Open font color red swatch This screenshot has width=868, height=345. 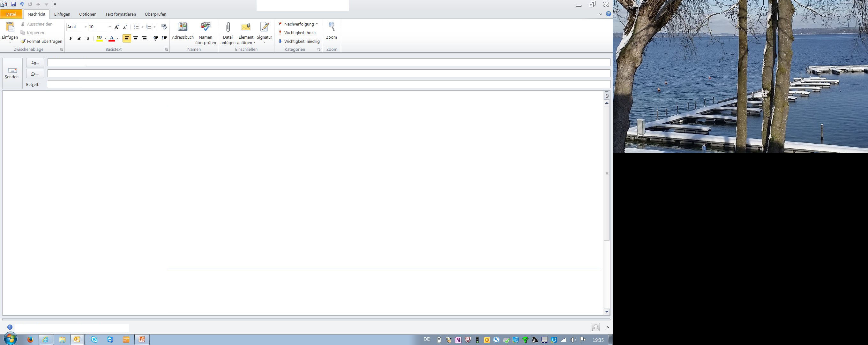point(112,38)
